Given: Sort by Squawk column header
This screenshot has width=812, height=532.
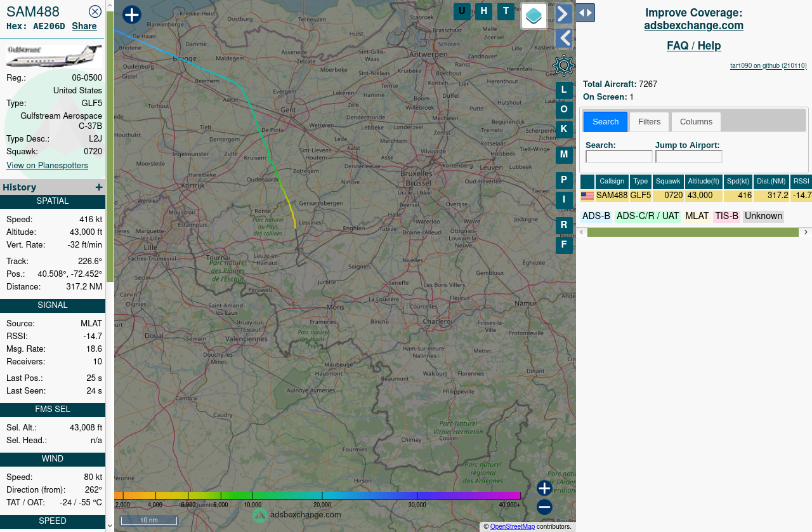Looking at the screenshot, I should click(668, 182).
